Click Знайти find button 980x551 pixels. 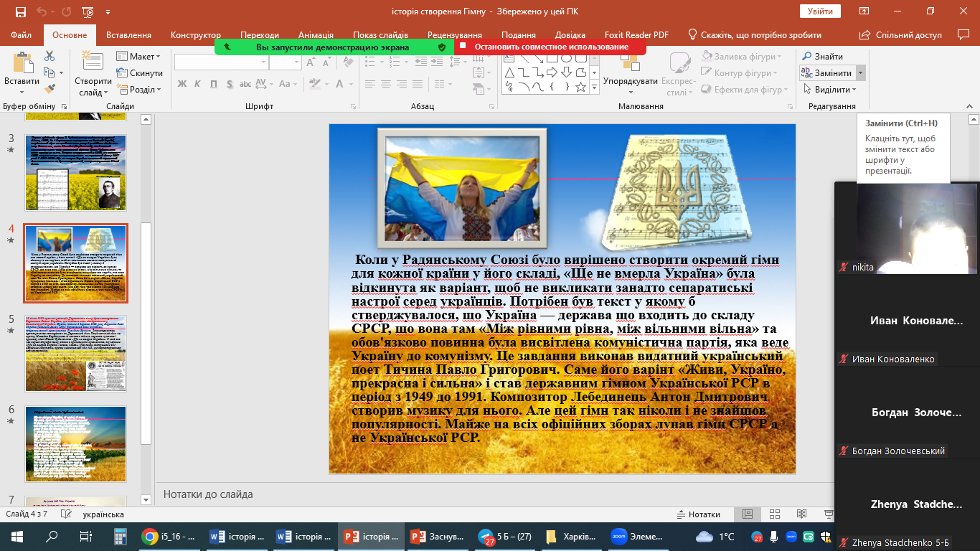[x=823, y=57]
